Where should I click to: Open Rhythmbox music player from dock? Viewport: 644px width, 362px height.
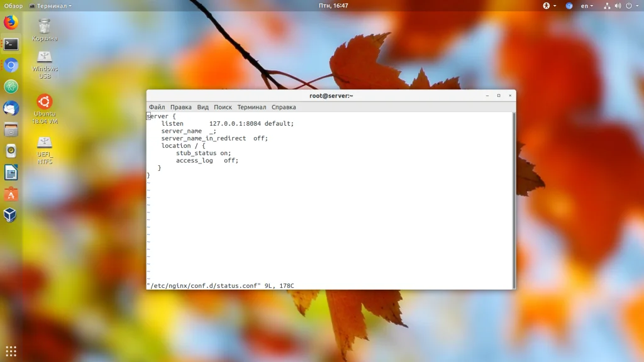(x=11, y=151)
